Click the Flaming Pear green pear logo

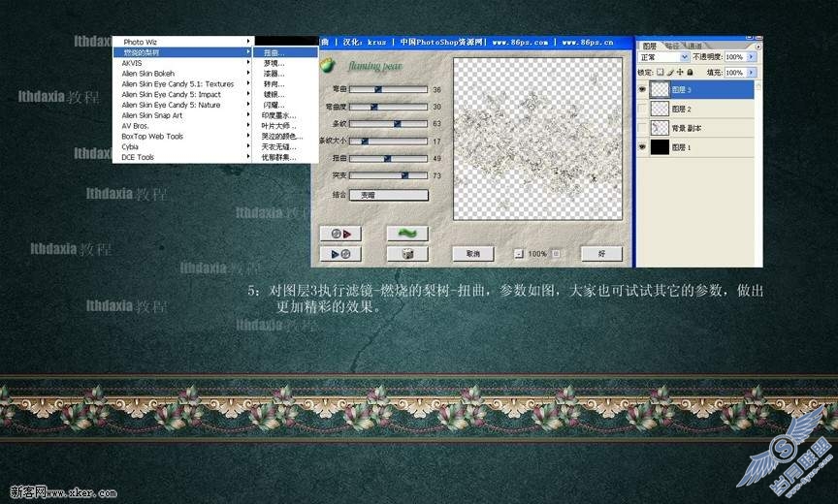pos(328,65)
